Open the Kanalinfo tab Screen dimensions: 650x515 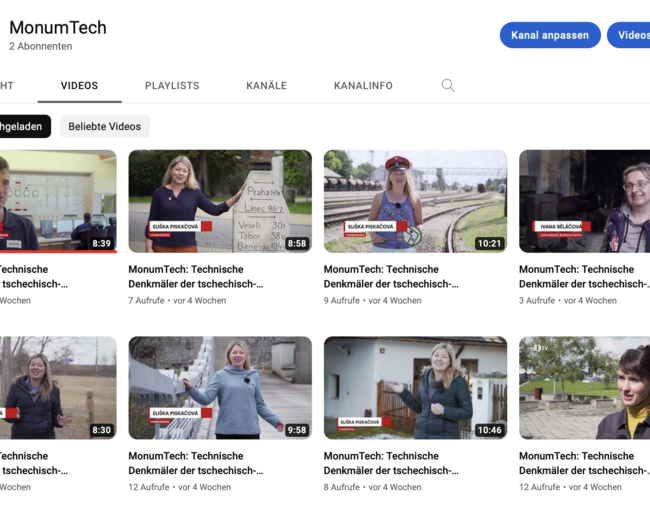point(363,86)
